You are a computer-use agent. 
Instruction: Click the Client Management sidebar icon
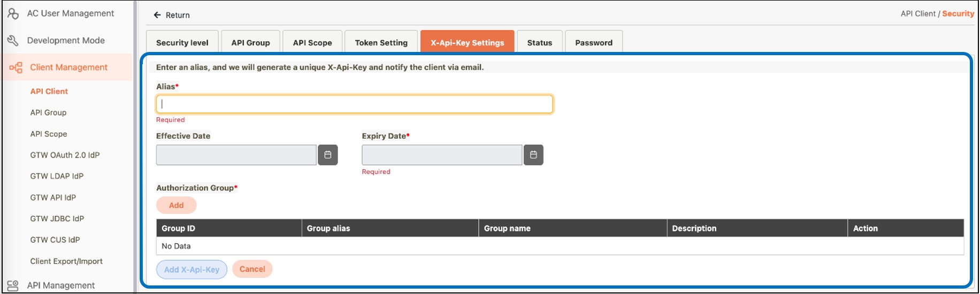[x=16, y=67]
